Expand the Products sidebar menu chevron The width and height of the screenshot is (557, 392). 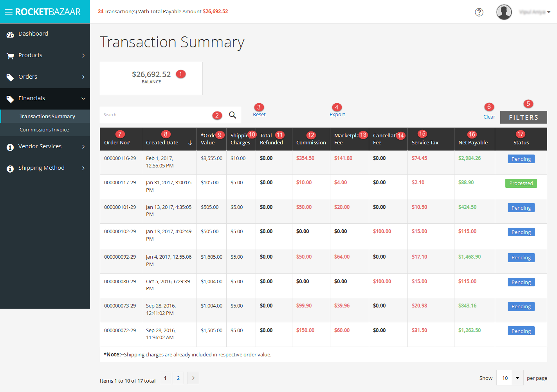coord(83,56)
